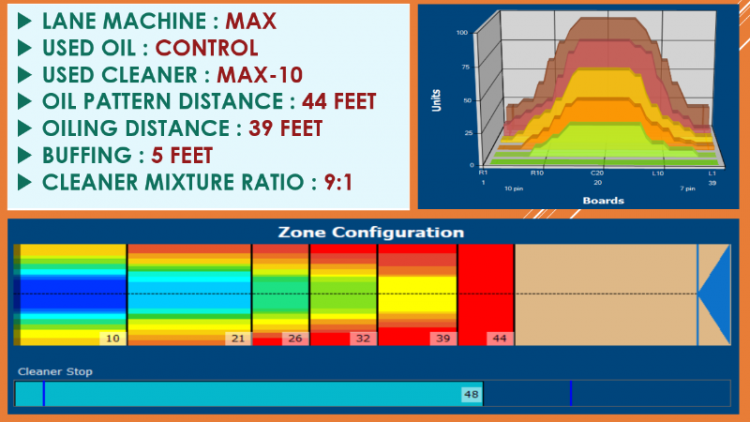Click the solid red zone of the lane
This screenshot has height=422, width=750.
485,290
